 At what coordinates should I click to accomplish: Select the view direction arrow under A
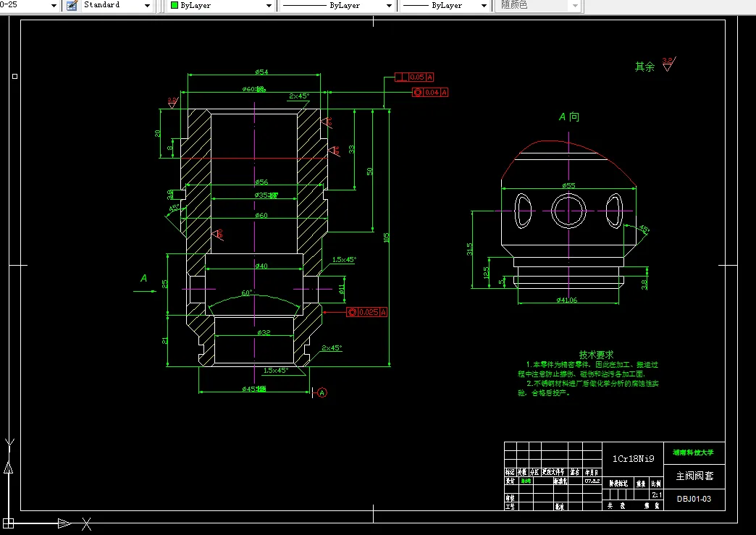[x=145, y=291]
